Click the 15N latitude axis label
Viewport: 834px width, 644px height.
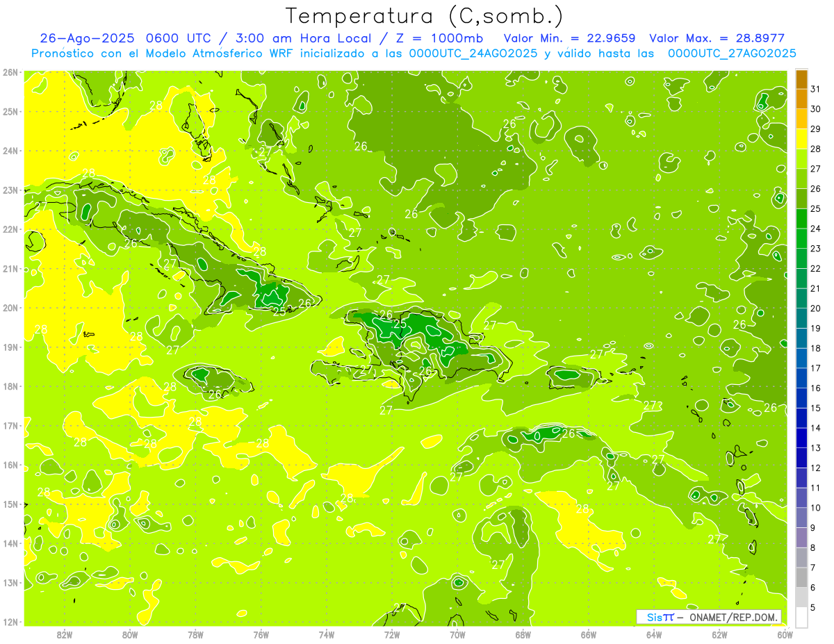coord(10,504)
